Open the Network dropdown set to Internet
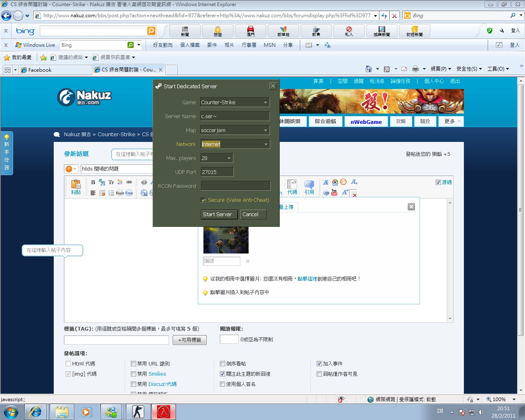The height and width of the screenshot is (420, 525). click(x=265, y=144)
